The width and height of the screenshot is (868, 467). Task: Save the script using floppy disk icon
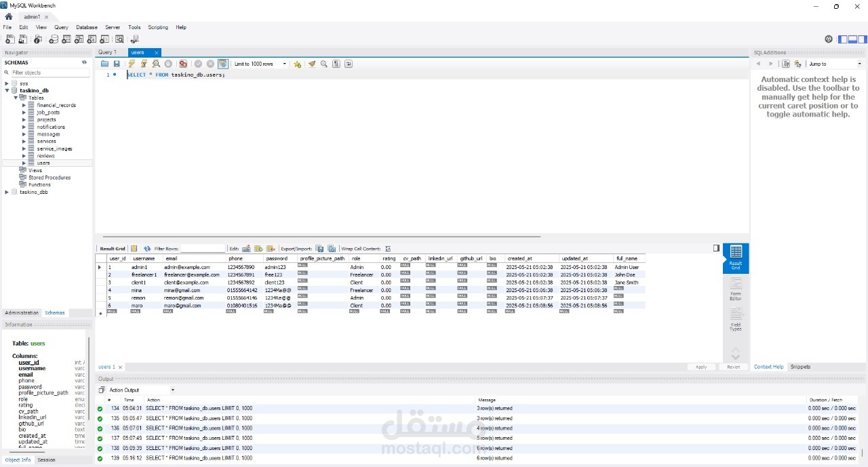[117, 64]
